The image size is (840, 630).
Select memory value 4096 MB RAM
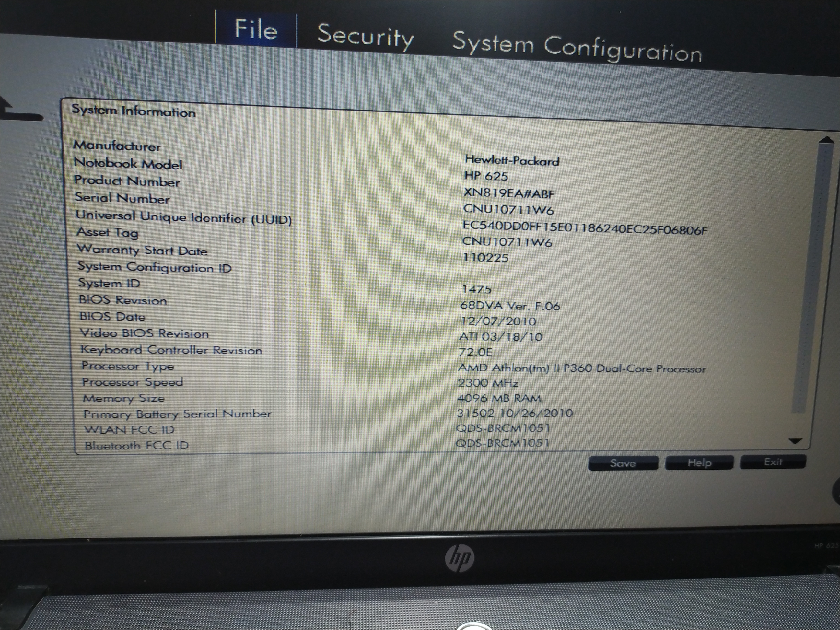[499, 398]
